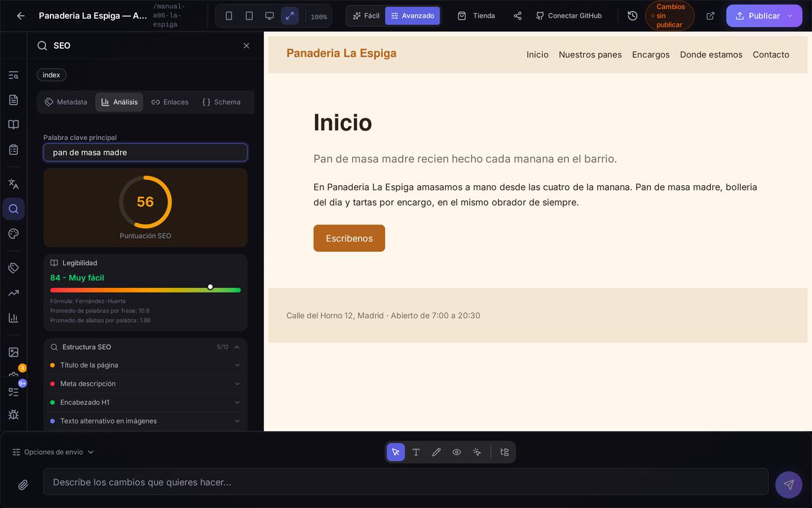Toggle the fullscreen expand preview icon
This screenshot has height=508, width=812.
pyautogui.click(x=290, y=16)
